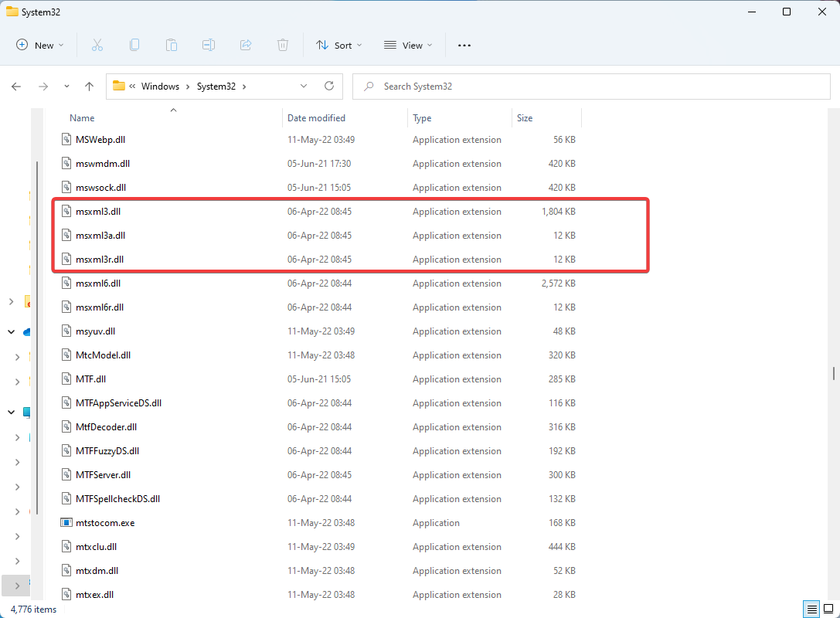
Task: Click the Delete trash icon
Action: coord(283,46)
